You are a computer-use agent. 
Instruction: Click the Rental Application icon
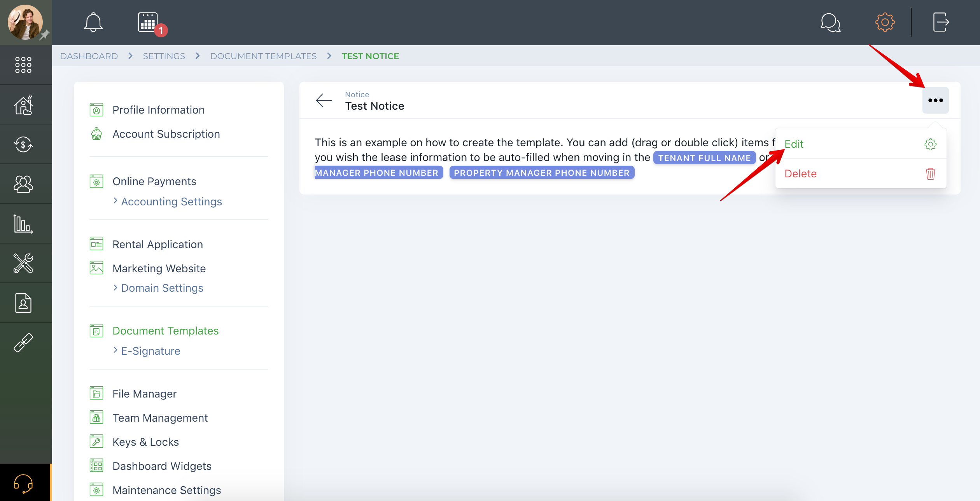96,243
